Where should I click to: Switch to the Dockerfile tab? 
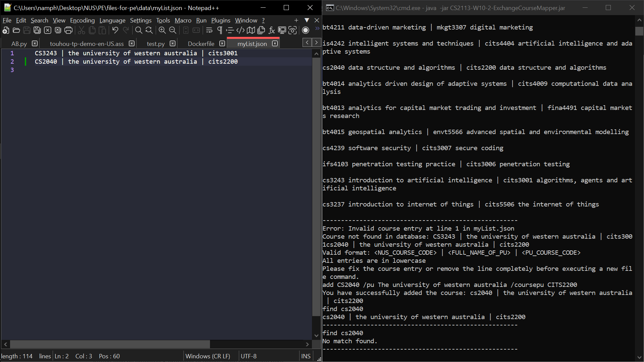pyautogui.click(x=201, y=44)
